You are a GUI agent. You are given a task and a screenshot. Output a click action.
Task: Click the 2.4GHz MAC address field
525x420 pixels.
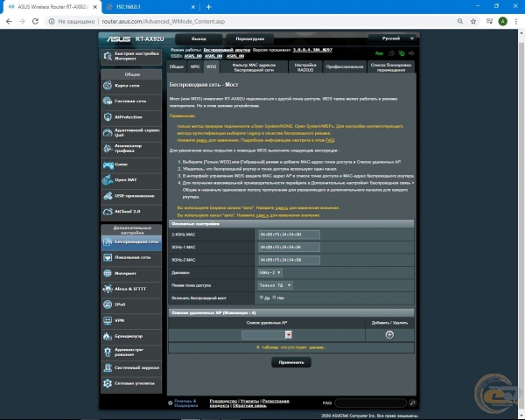(x=289, y=234)
